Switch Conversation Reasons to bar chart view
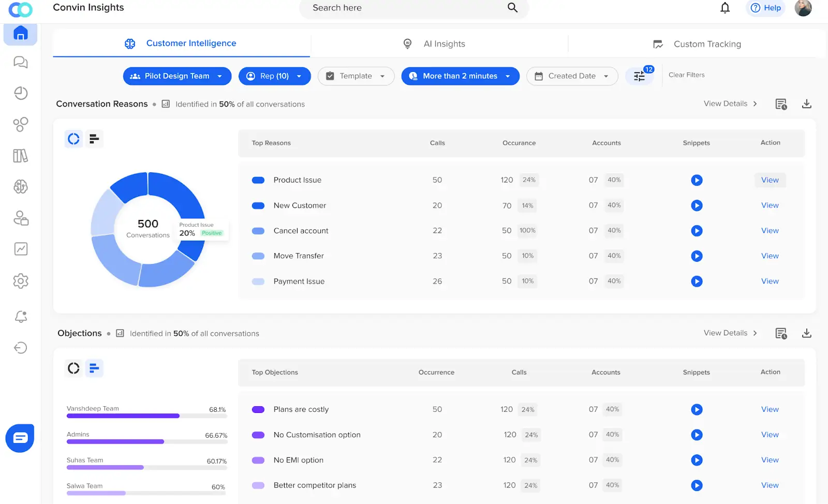828x504 pixels. pyautogui.click(x=94, y=138)
